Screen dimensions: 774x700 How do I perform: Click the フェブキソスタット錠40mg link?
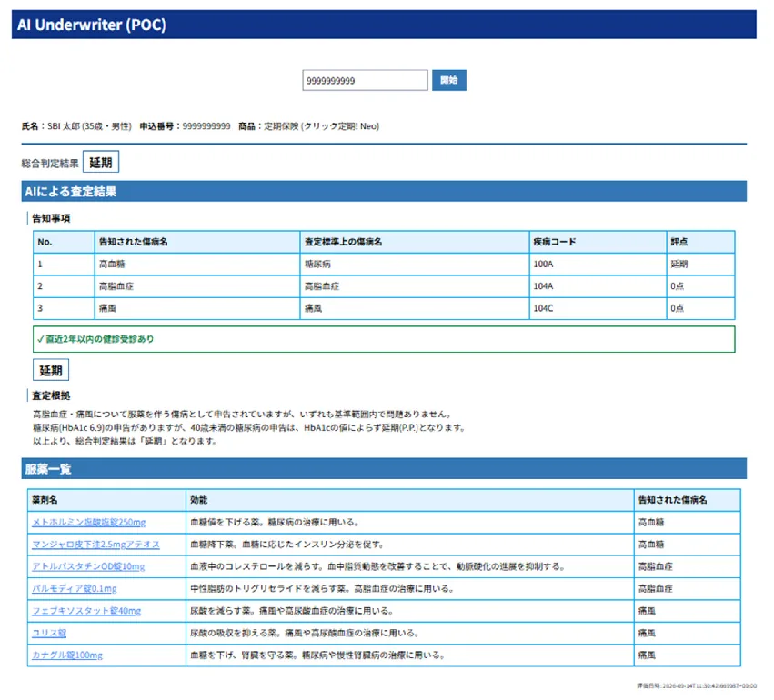pos(86,611)
